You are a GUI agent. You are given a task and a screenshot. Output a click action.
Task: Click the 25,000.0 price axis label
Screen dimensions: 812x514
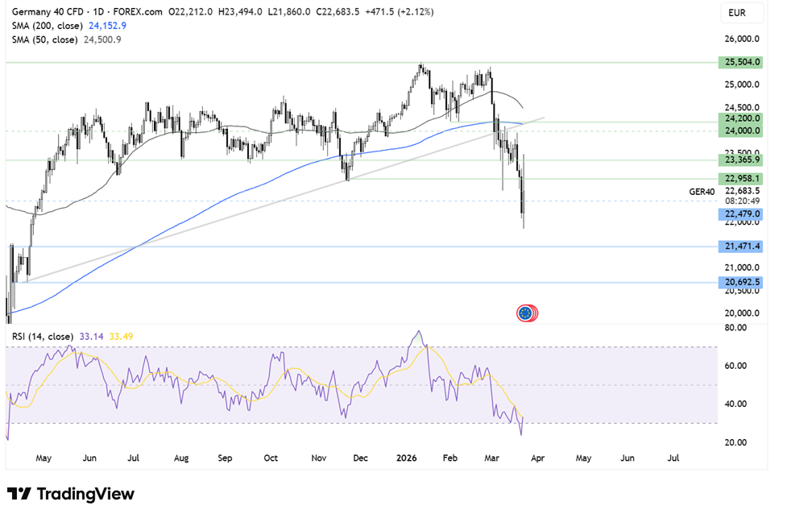coord(742,85)
